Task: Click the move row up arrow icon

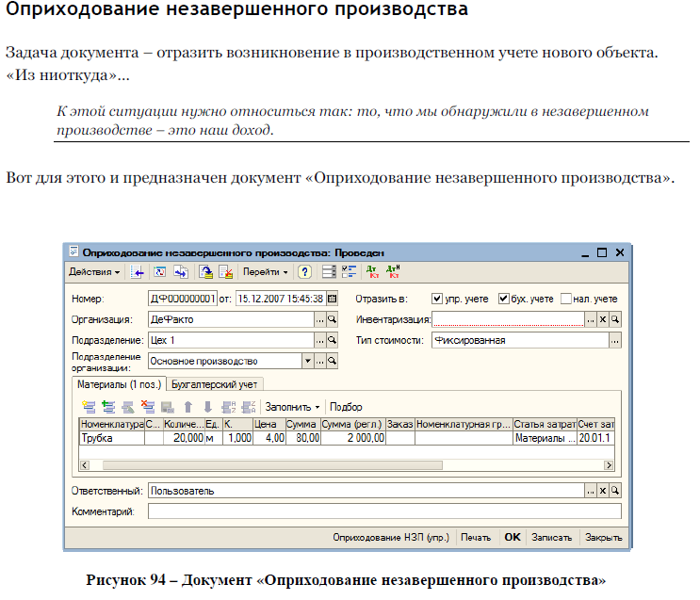Action: (187, 407)
